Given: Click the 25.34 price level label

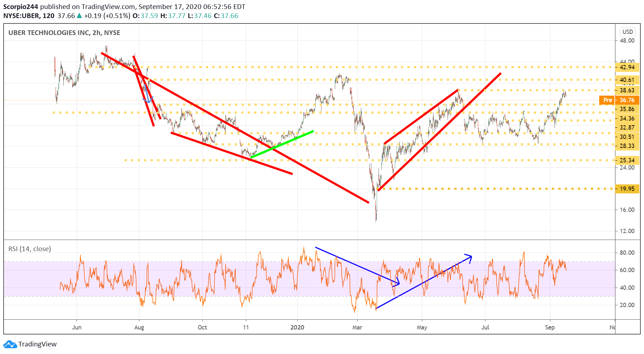Looking at the screenshot, I should [627, 160].
